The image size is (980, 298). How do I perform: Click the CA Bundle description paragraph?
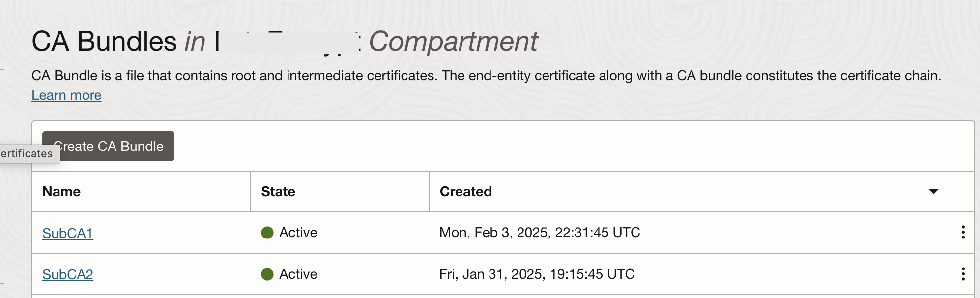tap(486, 76)
